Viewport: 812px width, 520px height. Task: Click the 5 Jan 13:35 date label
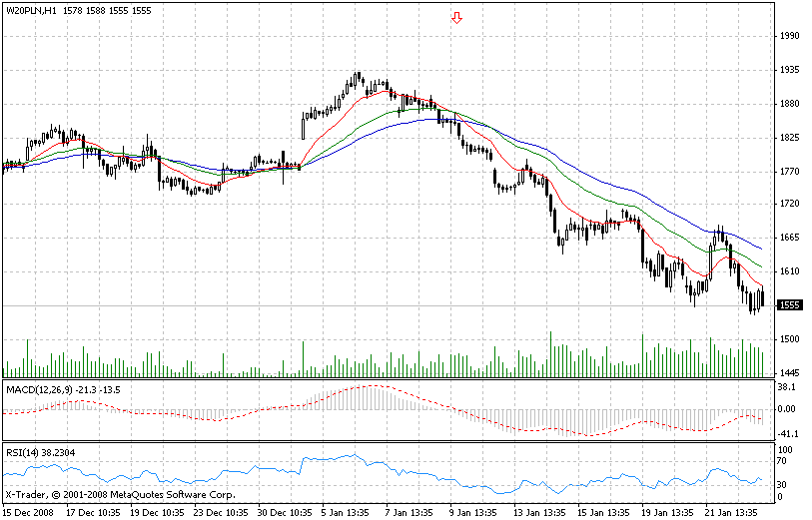coord(346,513)
